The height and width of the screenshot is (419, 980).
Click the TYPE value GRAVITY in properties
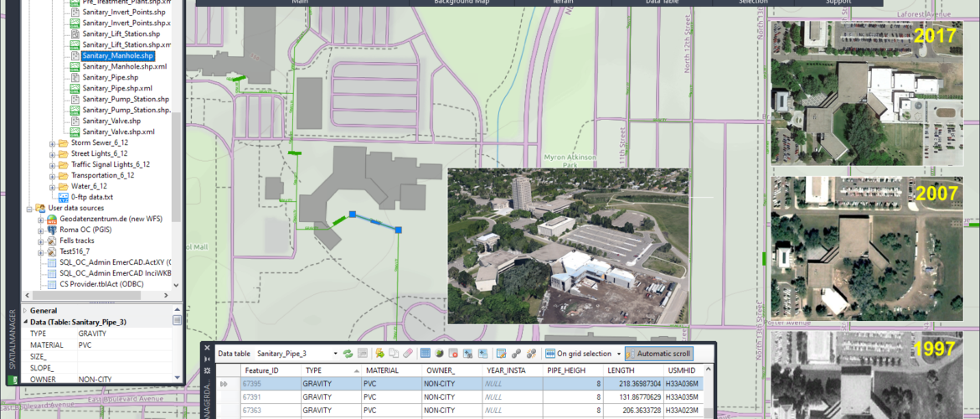point(92,334)
